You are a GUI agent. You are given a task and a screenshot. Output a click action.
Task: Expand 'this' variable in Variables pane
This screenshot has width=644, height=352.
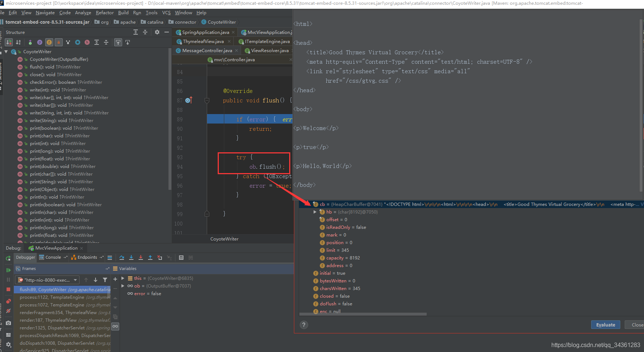123,278
